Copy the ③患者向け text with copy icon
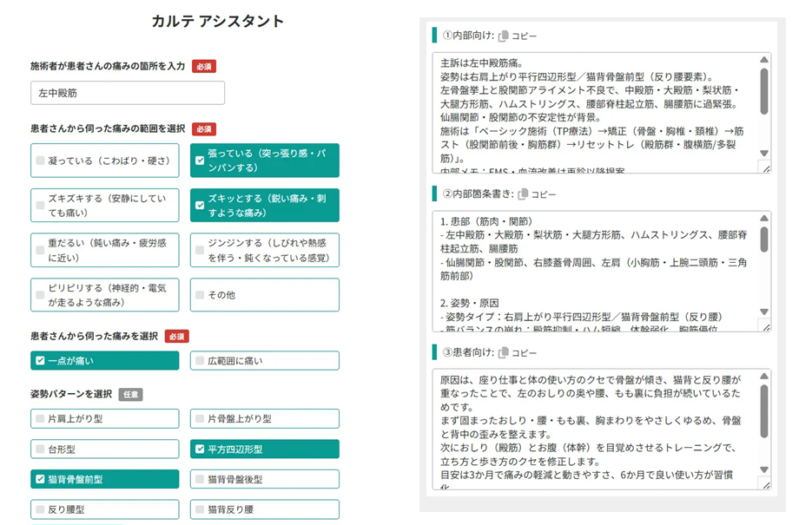Screen dimensions: 812x525 point(517,353)
